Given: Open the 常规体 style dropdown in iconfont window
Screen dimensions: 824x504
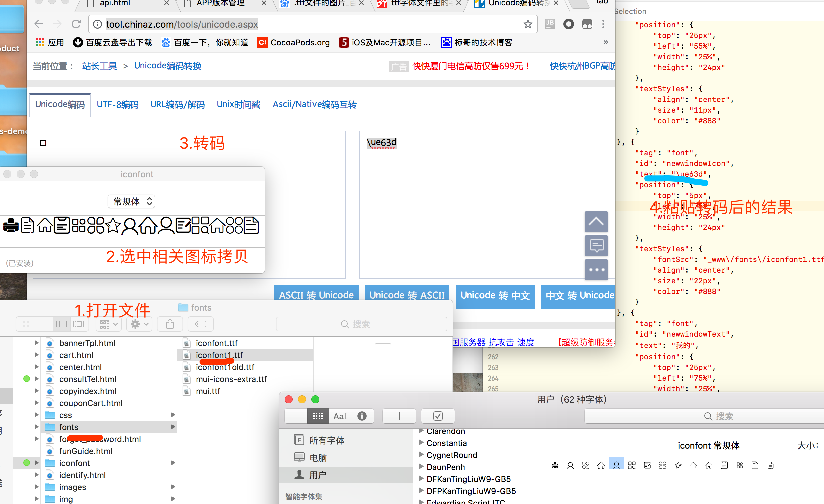Looking at the screenshot, I should 131,201.
